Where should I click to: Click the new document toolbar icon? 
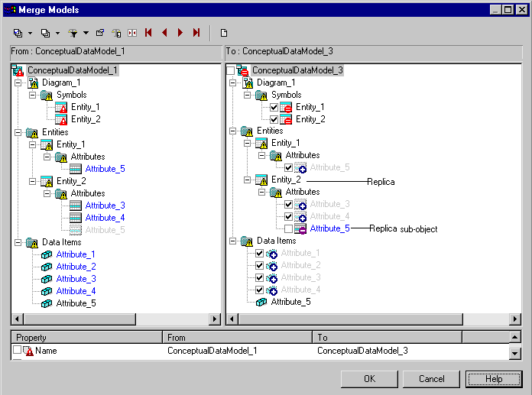point(224,33)
